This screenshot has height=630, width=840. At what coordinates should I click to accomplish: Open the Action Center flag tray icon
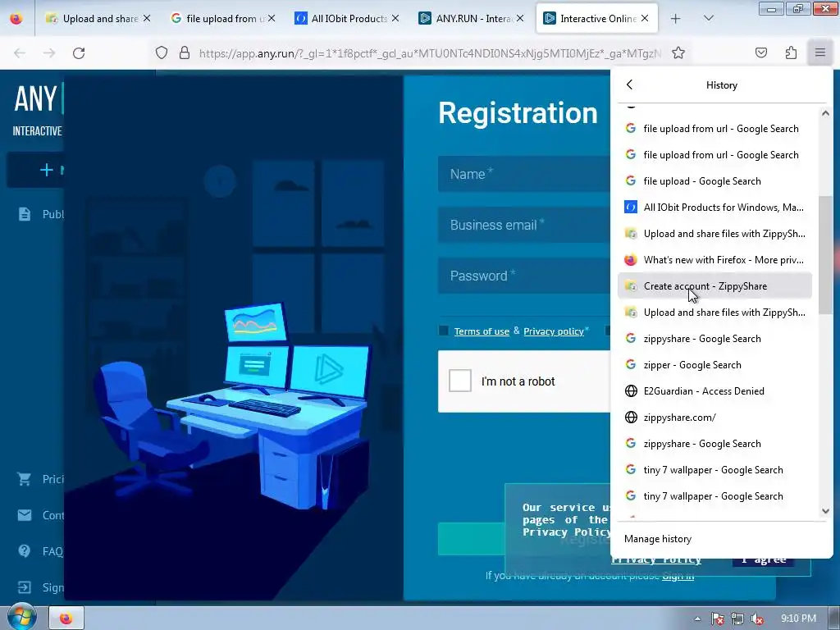point(717,619)
